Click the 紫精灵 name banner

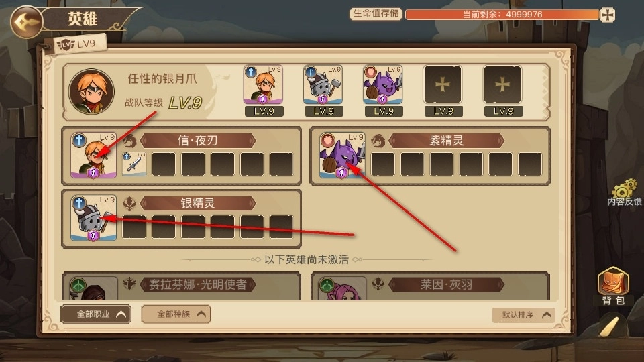[x=447, y=141]
